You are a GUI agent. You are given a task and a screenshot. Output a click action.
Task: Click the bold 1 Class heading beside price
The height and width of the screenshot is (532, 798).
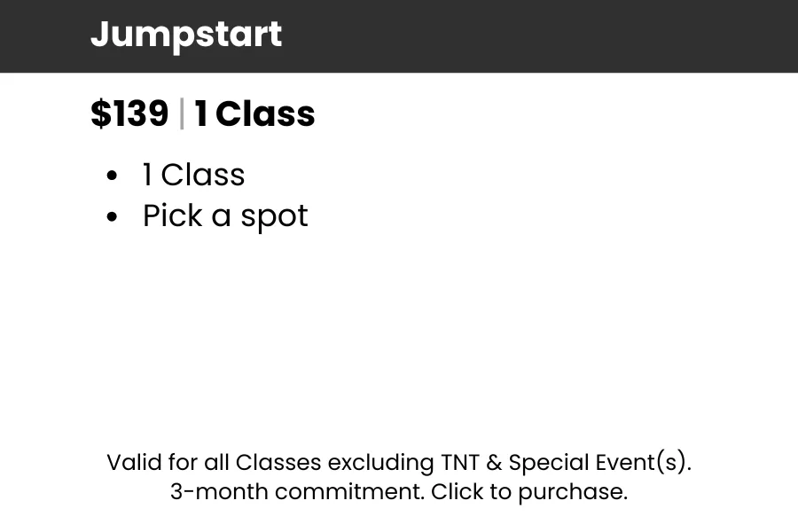255,113
